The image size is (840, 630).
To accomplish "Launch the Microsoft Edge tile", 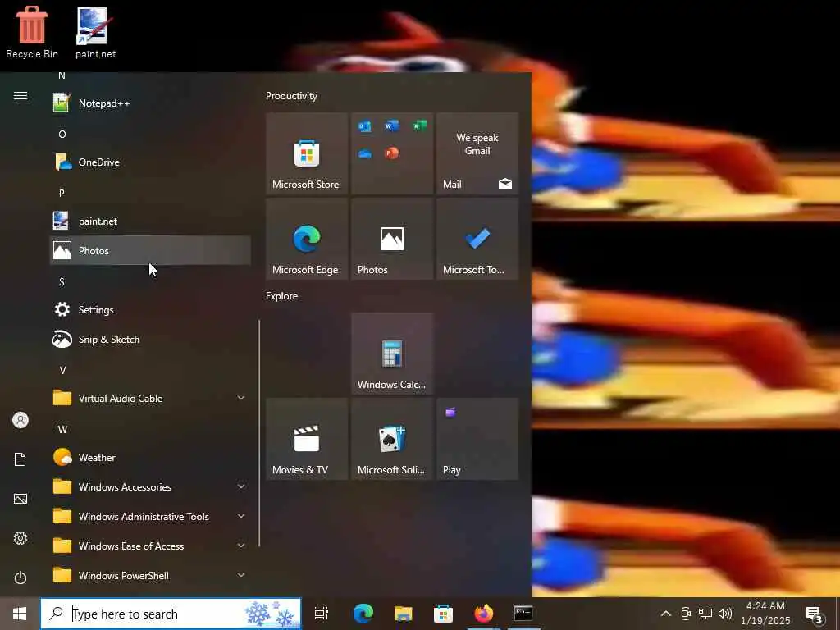I will 307,239.
